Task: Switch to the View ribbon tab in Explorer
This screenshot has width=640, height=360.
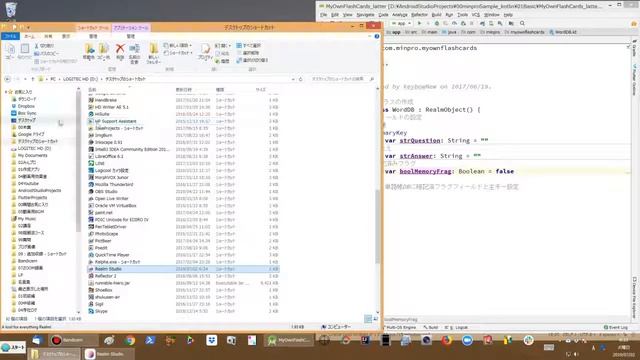Action: tap(66, 36)
